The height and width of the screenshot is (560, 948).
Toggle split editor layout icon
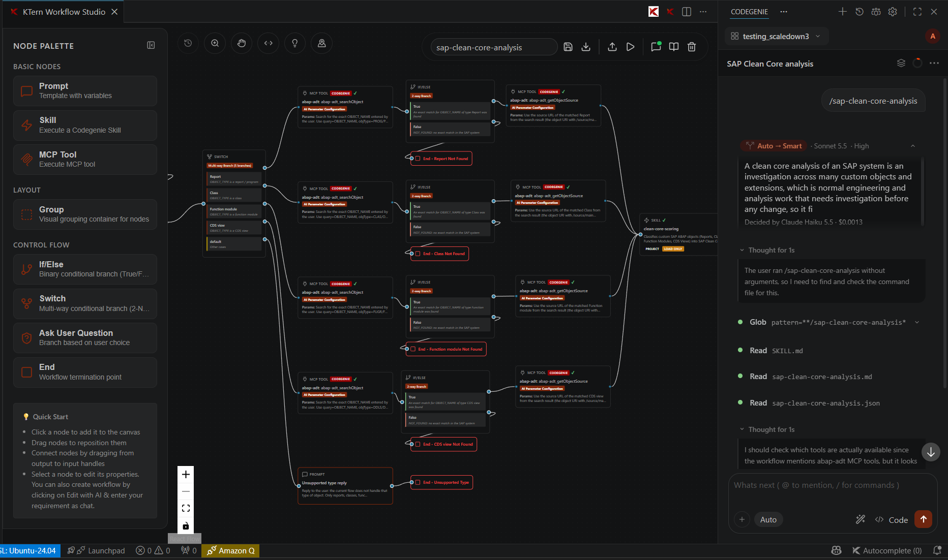[x=687, y=12]
